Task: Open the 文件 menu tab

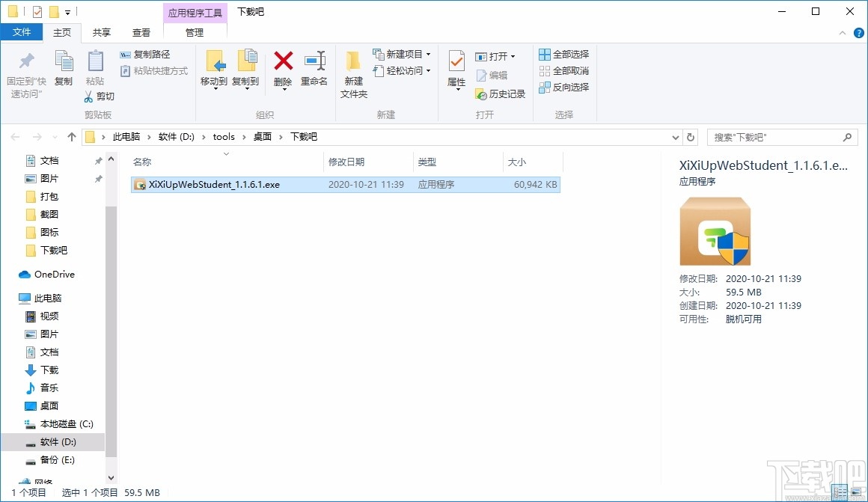Action: 22,32
